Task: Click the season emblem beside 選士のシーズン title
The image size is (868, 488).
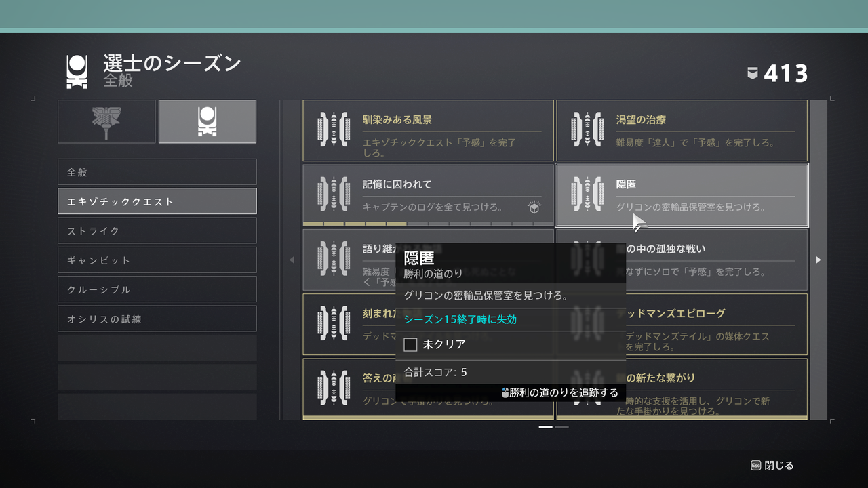Action: coord(77,72)
